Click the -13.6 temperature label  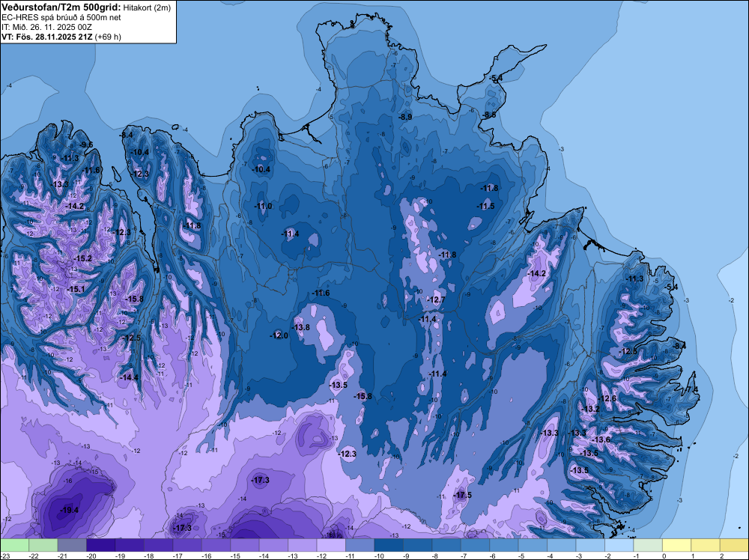[x=601, y=439]
